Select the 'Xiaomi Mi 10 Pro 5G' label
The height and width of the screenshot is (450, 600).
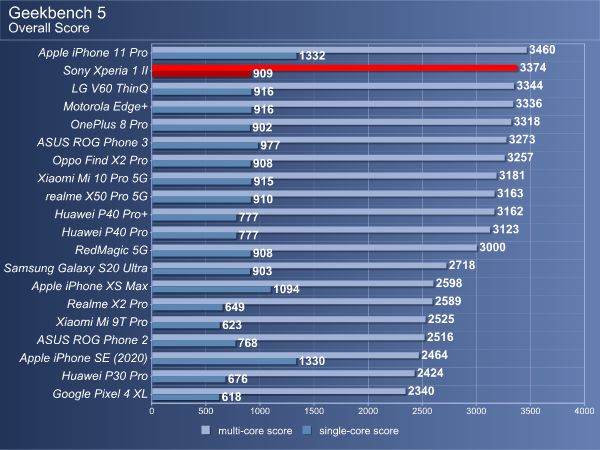click(x=93, y=178)
